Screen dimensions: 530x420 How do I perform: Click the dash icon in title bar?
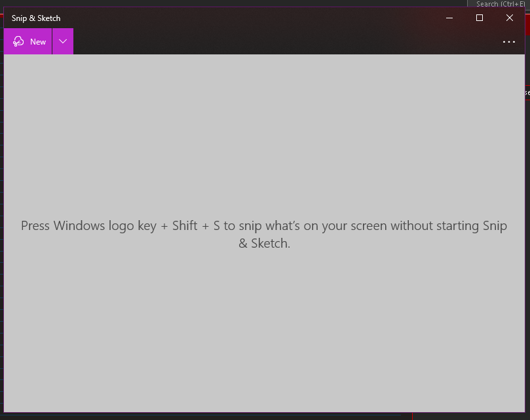tap(449, 18)
